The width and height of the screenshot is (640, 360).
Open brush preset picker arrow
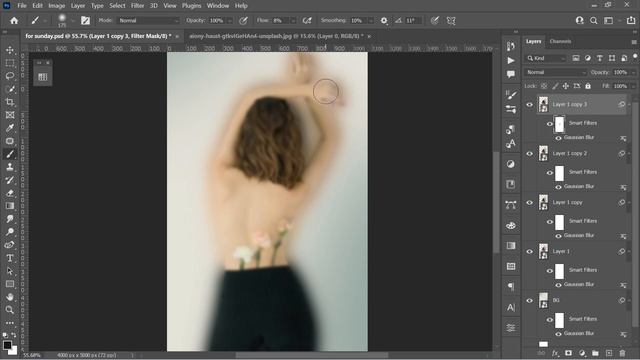pyautogui.click(x=73, y=20)
